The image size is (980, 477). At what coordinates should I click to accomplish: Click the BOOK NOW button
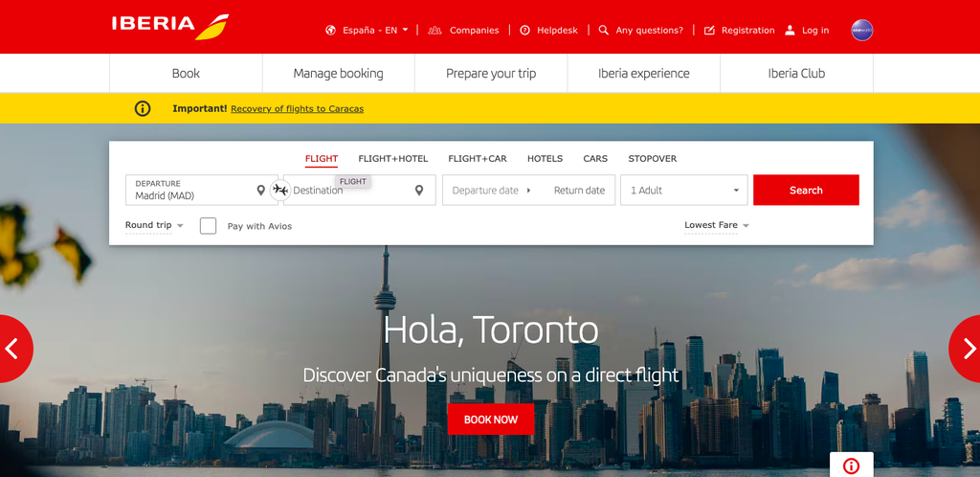(x=491, y=420)
